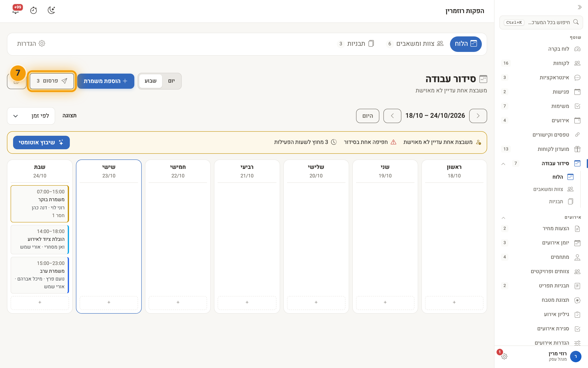Open טפסים וקישורים in sidebar

tap(541, 135)
